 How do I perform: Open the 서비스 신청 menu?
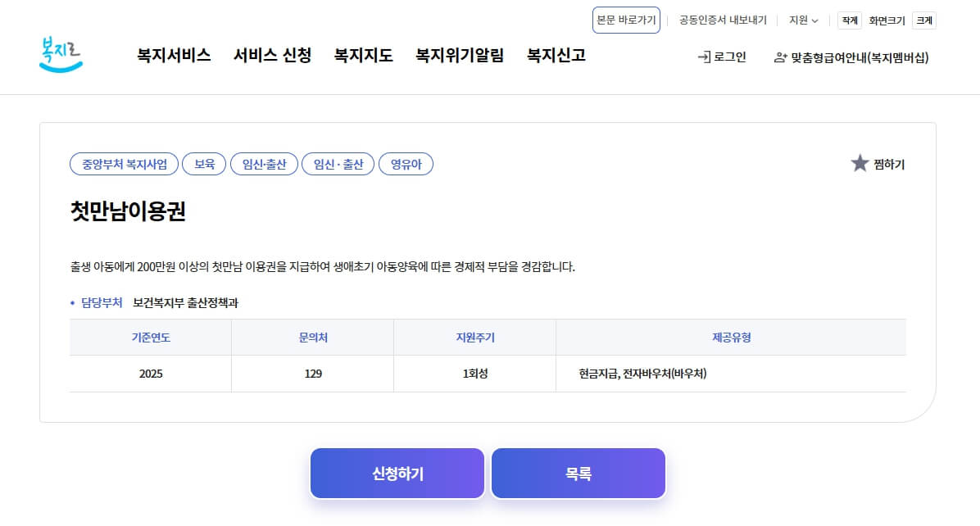tap(271, 56)
